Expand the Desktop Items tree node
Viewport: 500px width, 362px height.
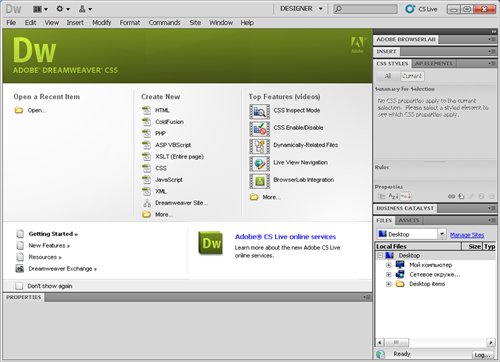point(388,284)
